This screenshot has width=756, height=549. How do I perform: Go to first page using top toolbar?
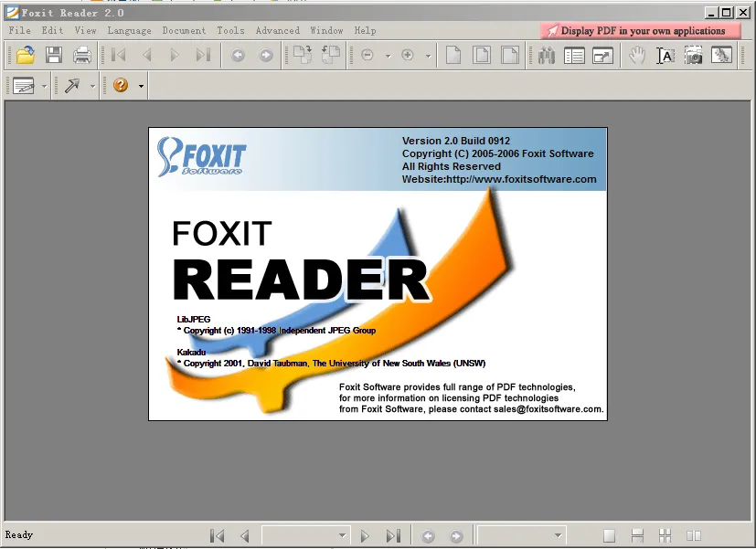pyautogui.click(x=119, y=55)
